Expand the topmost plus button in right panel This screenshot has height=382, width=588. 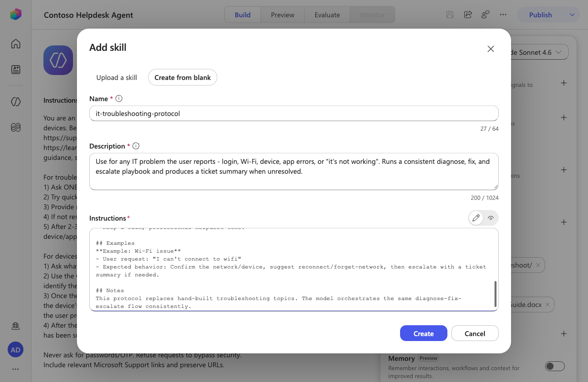pyautogui.click(x=564, y=83)
